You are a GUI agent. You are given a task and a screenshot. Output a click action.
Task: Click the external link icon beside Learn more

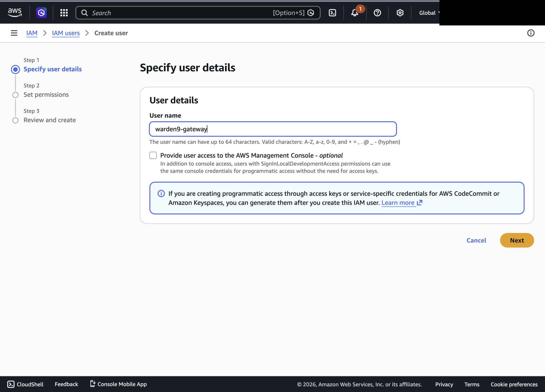[420, 203]
